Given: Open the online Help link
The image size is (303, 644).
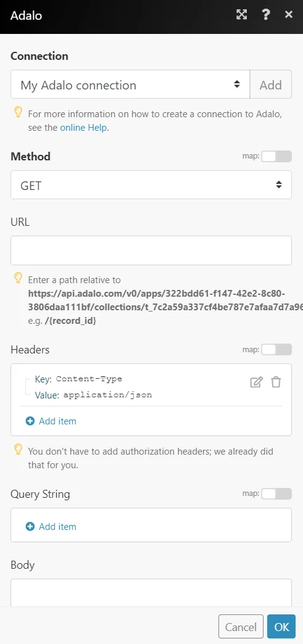Looking at the screenshot, I should coord(83,127).
